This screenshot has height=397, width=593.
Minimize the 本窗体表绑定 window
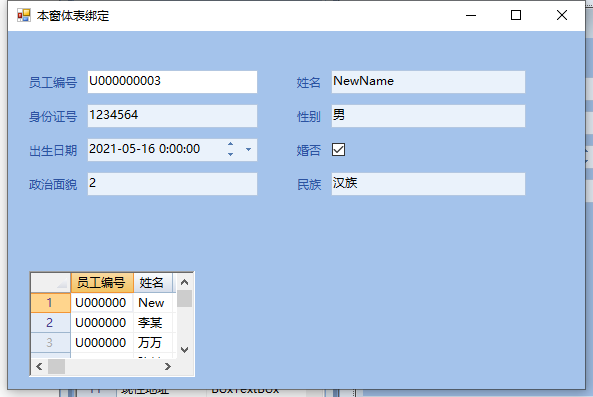[471, 16]
